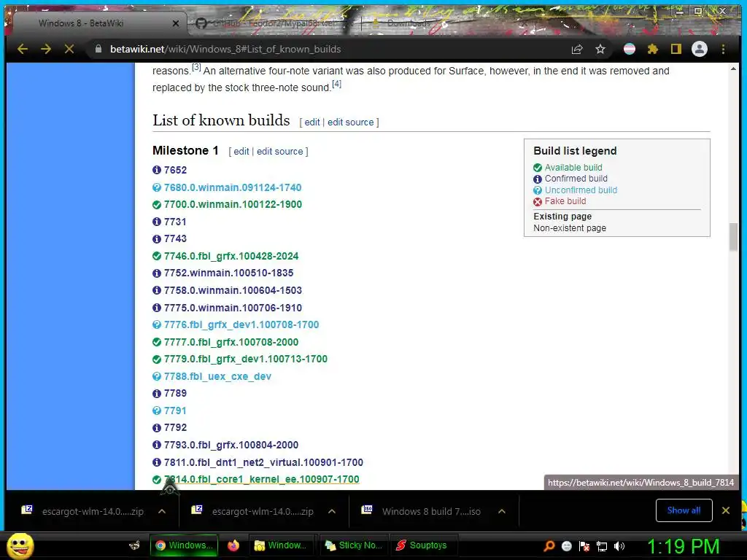Open build 7793.0.fbl_grfx.100804-2000
Viewport: 747px width, 560px height.
(x=231, y=445)
